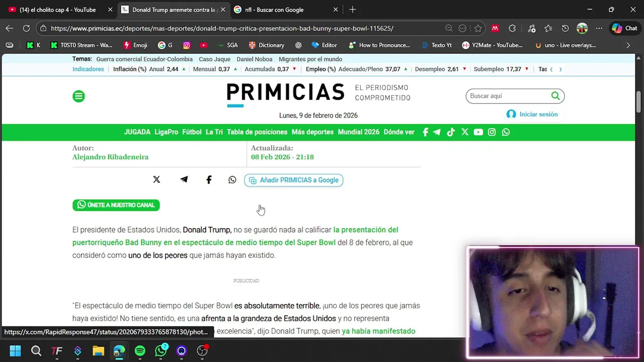Open the Y2Mate - YouTube bookmark
The width and height of the screenshot is (644, 362).
click(x=492, y=45)
